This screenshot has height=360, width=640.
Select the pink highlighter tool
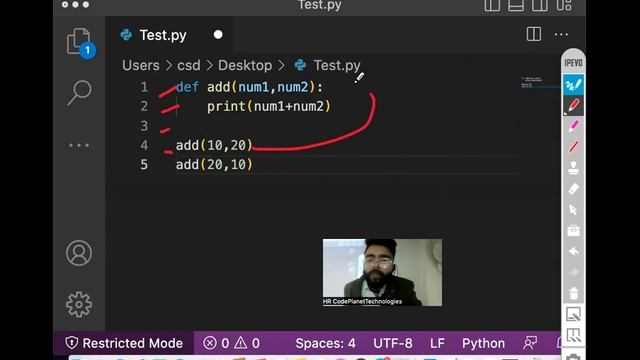(x=573, y=126)
